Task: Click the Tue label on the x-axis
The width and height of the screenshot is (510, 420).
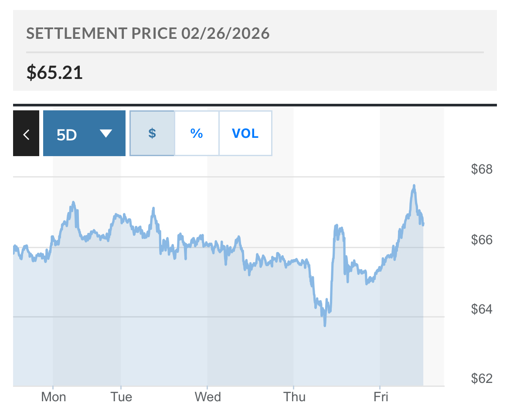Action: tap(121, 397)
